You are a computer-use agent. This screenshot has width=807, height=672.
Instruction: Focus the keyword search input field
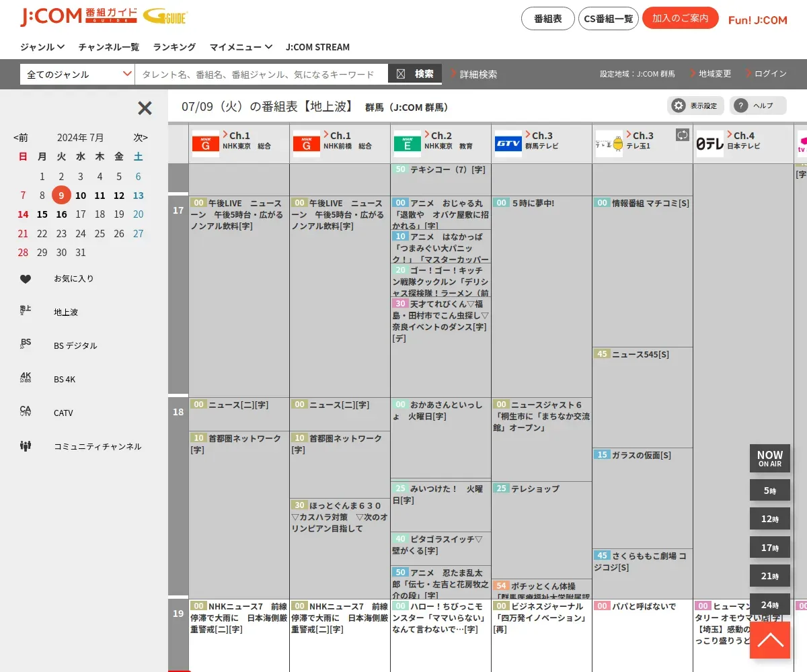tap(262, 74)
